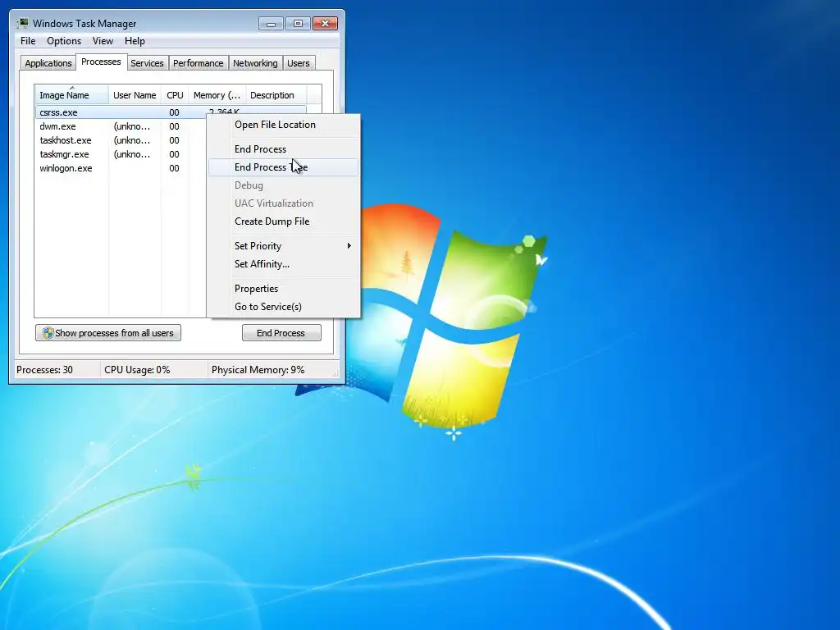Screen dimensions: 840x630
Task: Switch to the Applications tab
Action: pos(48,62)
